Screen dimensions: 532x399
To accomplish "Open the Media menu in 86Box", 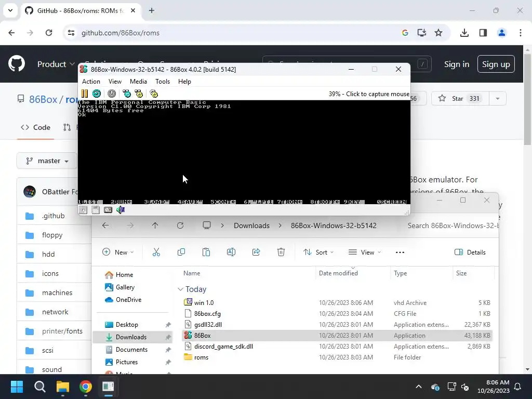I will pyautogui.click(x=138, y=82).
